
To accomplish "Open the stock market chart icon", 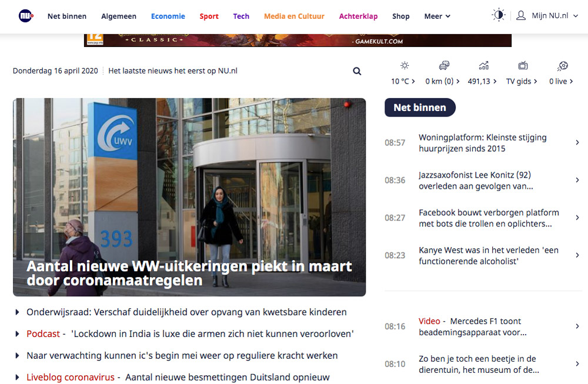I will [x=483, y=66].
